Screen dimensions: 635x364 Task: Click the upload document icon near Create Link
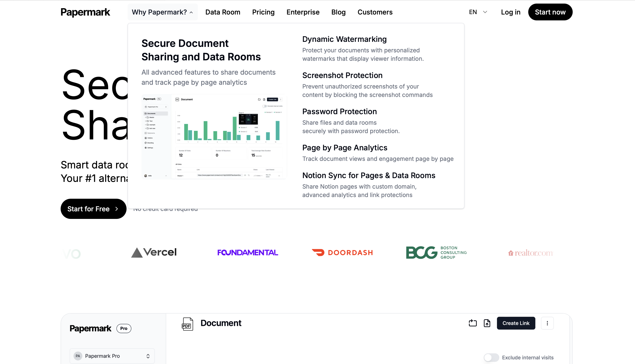(x=487, y=323)
